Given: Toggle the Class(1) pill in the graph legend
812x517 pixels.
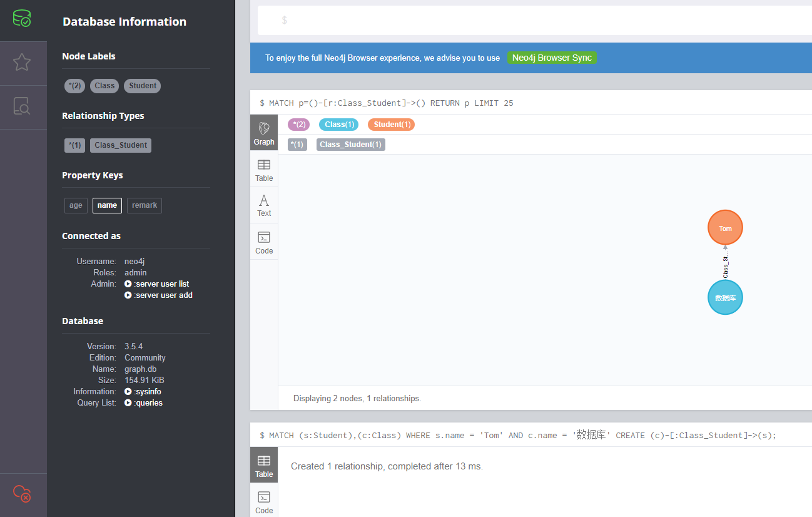Looking at the screenshot, I should pyautogui.click(x=338, y=124).
